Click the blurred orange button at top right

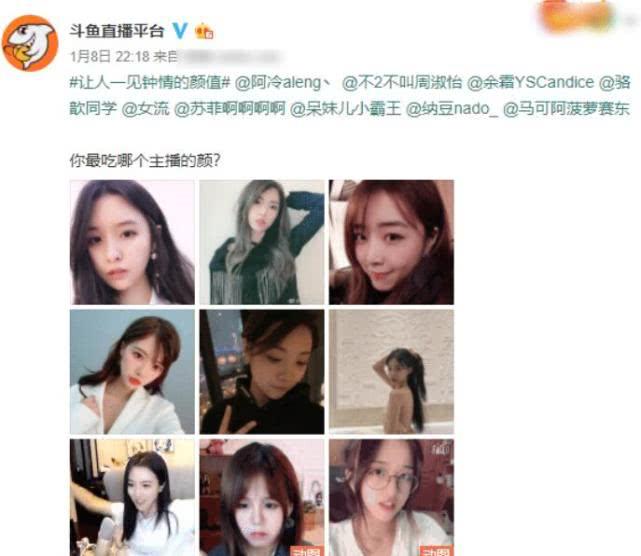coord(576,16)
